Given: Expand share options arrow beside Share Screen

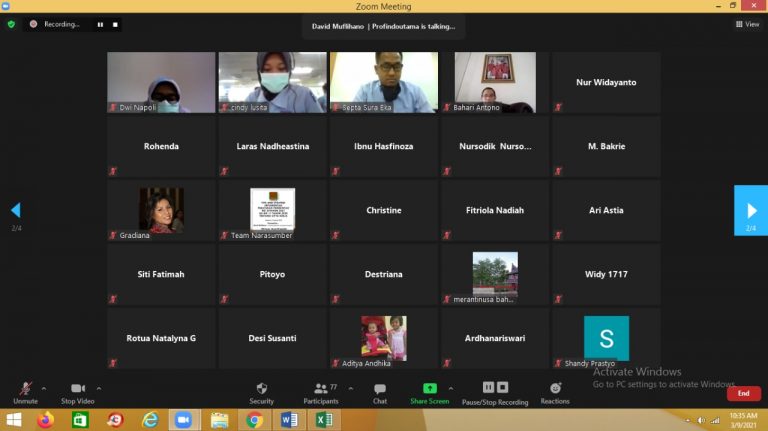Looking at the screenshot, I should [x=451, y=388].
